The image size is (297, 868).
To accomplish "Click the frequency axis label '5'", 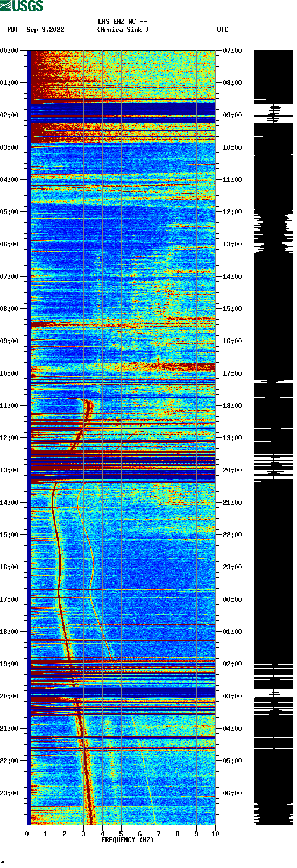I will 121,834.
